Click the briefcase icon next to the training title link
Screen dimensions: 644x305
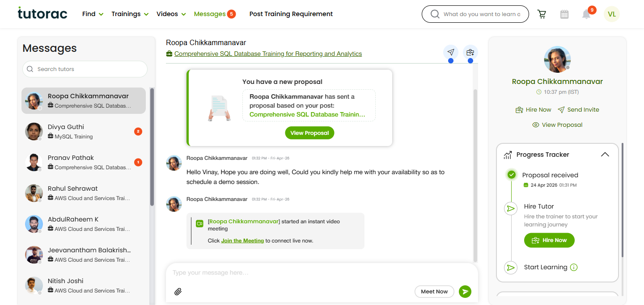[169, 54]
